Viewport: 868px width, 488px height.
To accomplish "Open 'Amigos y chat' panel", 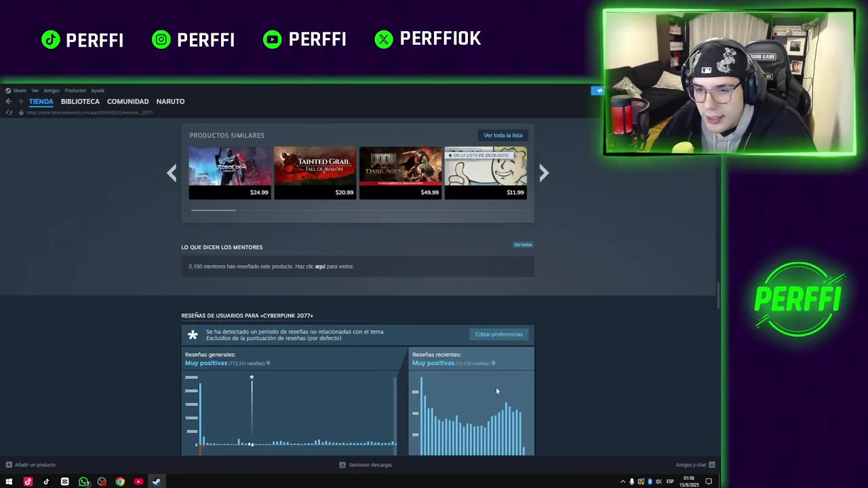I will point(695,465).
